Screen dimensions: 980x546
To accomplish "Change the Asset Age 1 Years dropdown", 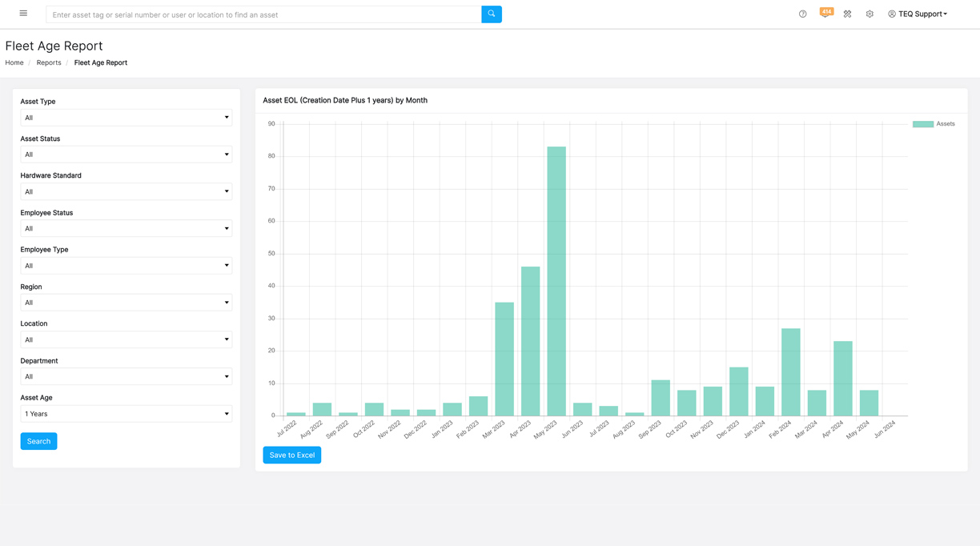I will (x=126, y=414).
